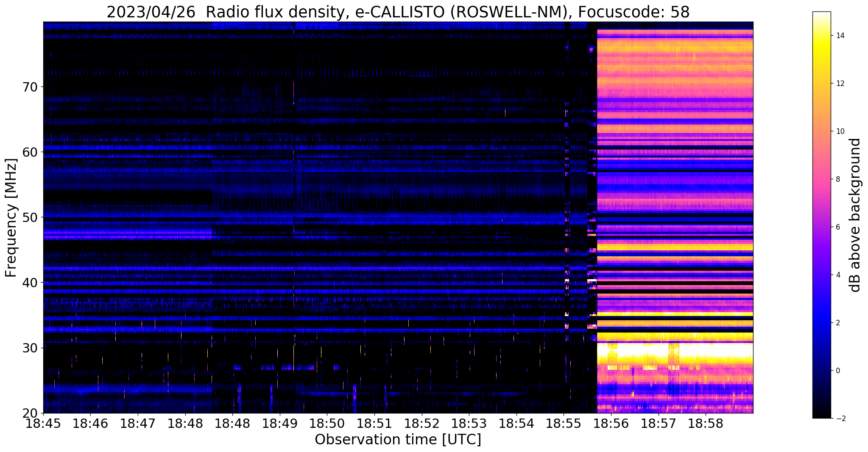Image resolution: width=868 pixels, height=452 pixels.
Task: Click the 'Observation time [UTC]' axis label
Action: tap(398, 440)
